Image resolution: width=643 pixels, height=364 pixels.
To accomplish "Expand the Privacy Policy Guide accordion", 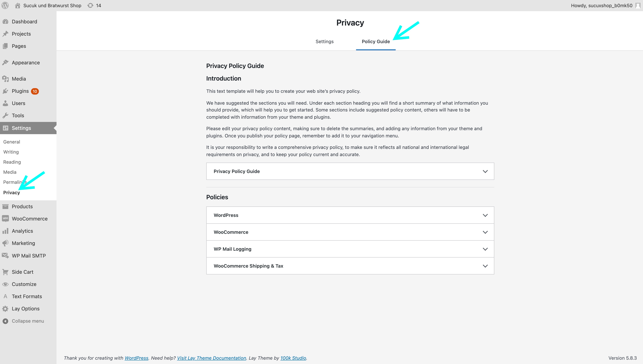I will point(350,171).
